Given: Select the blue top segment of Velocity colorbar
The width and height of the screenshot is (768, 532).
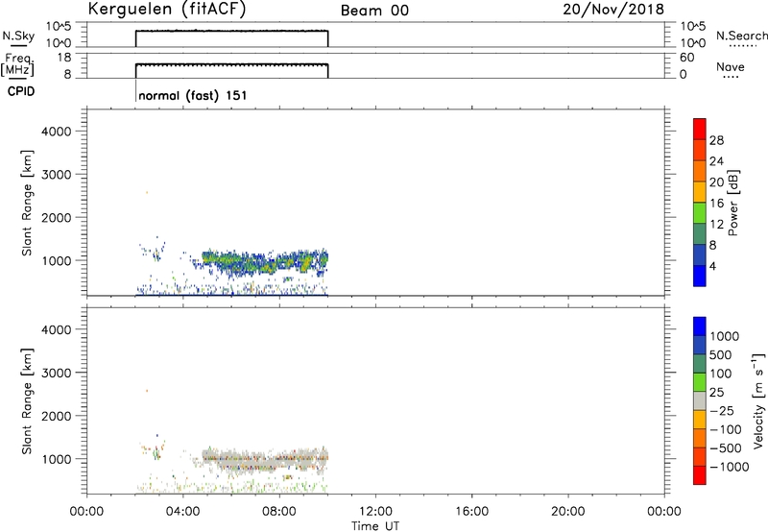Looking at the screenshot, I should pyautogui.click(x=700, y=326).
